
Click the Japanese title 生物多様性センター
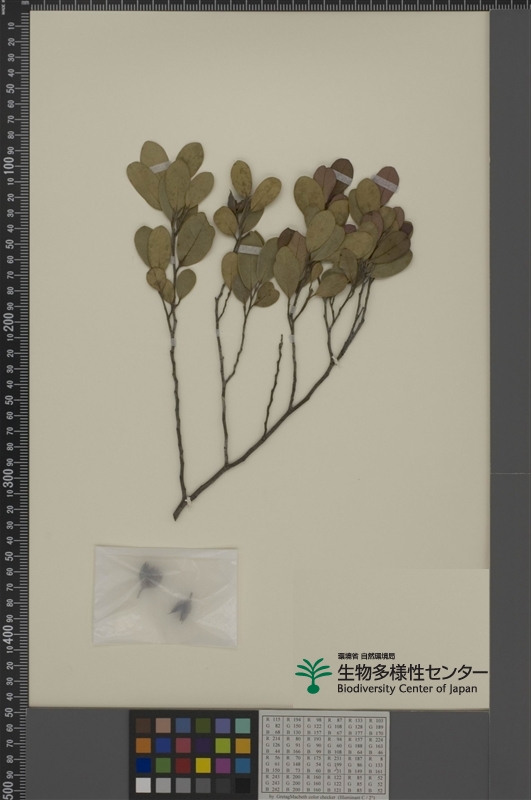point(412,672)
